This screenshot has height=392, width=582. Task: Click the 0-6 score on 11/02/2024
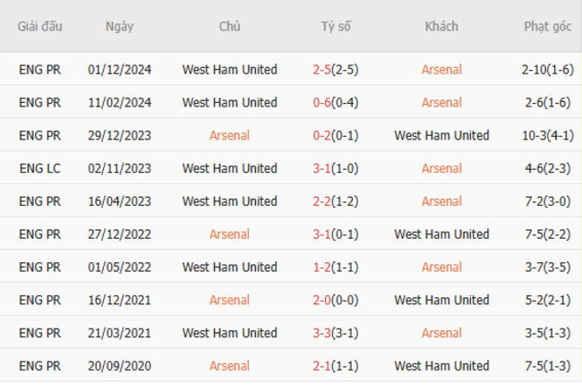pos(322,103)
